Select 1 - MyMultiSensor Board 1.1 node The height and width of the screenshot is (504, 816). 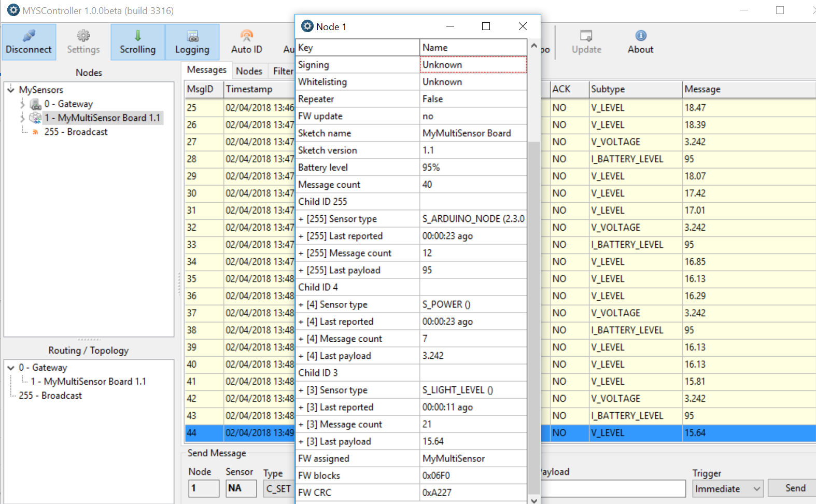(x=102, y=118)
